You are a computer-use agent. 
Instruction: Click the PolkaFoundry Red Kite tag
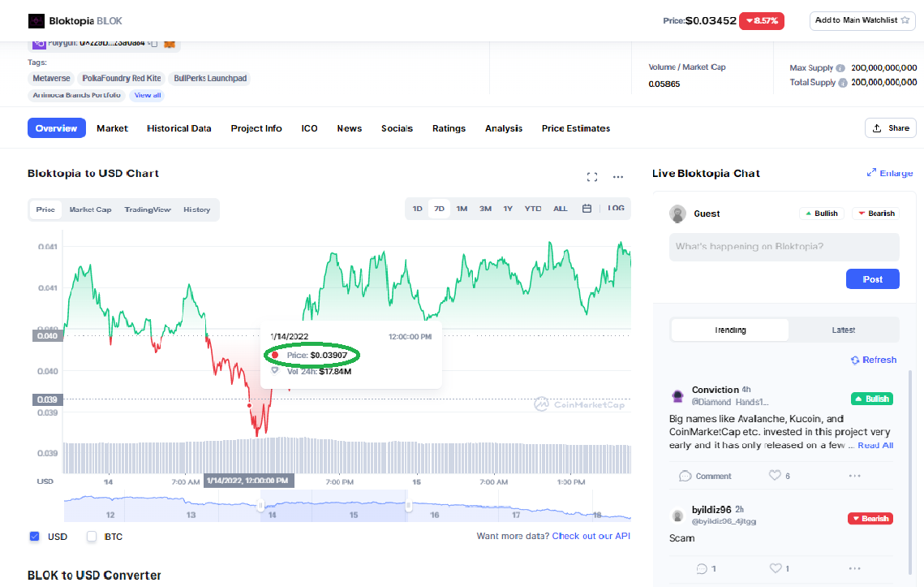tap(122, 79)
